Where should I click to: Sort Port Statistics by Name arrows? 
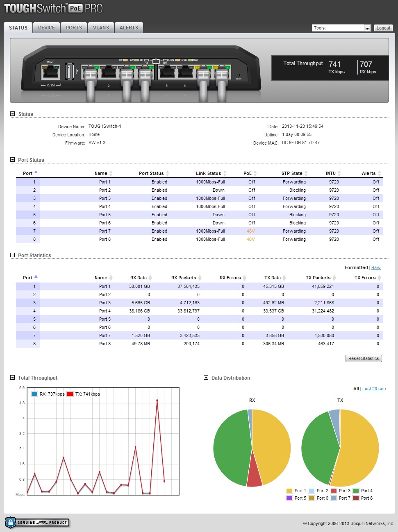(x=111, y=278)
